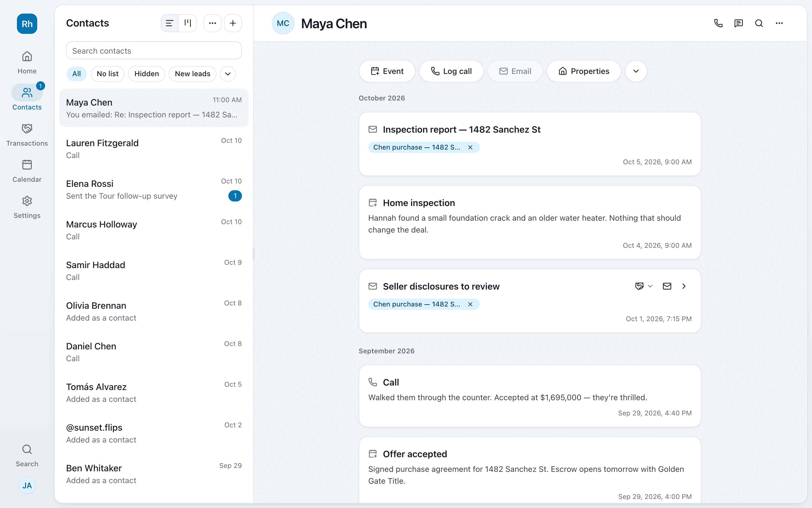Click mail icon on Seller disclosures card
This screenshot has height=508, width=812.
[x=667, y=286]
